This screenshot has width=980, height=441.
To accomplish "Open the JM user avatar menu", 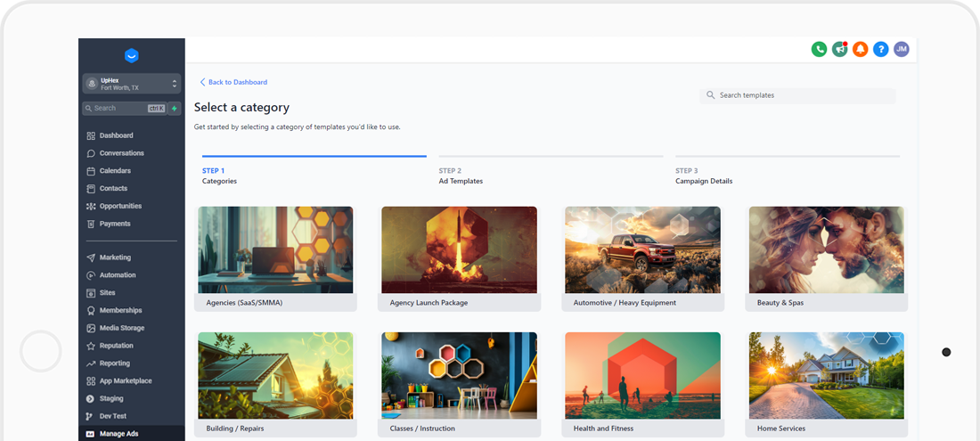I will click(x=902, y=50).
